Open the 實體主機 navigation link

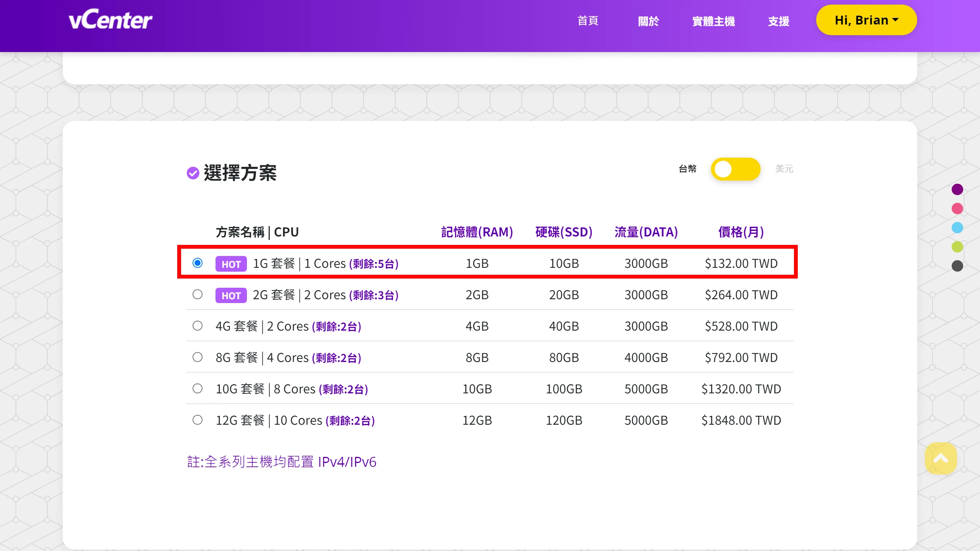tap(713, 21)
